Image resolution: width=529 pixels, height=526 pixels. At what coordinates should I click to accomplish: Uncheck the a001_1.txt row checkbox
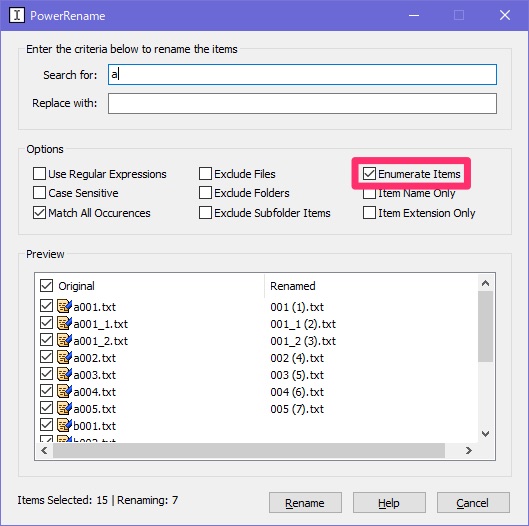click(46, 323)
